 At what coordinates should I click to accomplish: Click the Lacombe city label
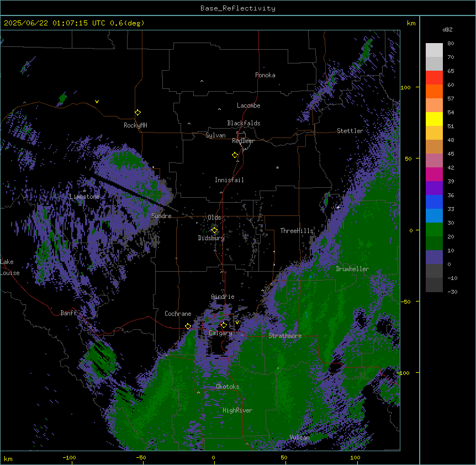click(x=248, y=105)
